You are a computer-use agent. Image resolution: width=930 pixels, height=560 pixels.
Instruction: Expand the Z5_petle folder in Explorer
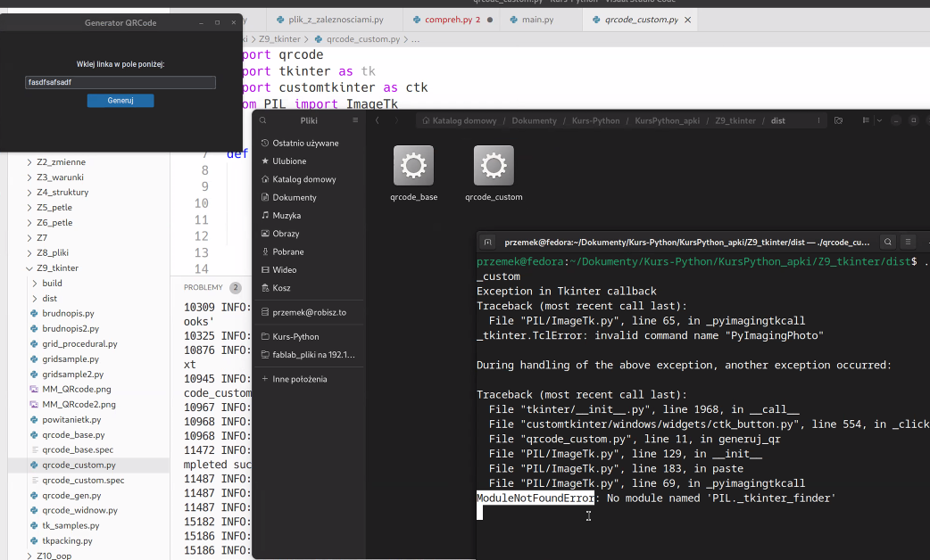click(x=54, y=208)
